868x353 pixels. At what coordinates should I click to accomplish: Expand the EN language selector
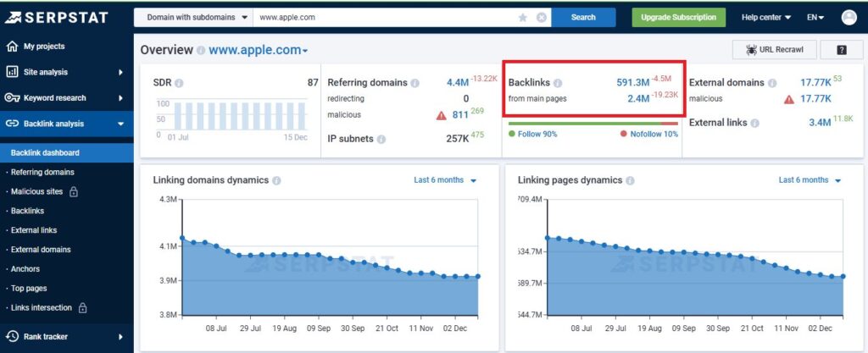815,17
